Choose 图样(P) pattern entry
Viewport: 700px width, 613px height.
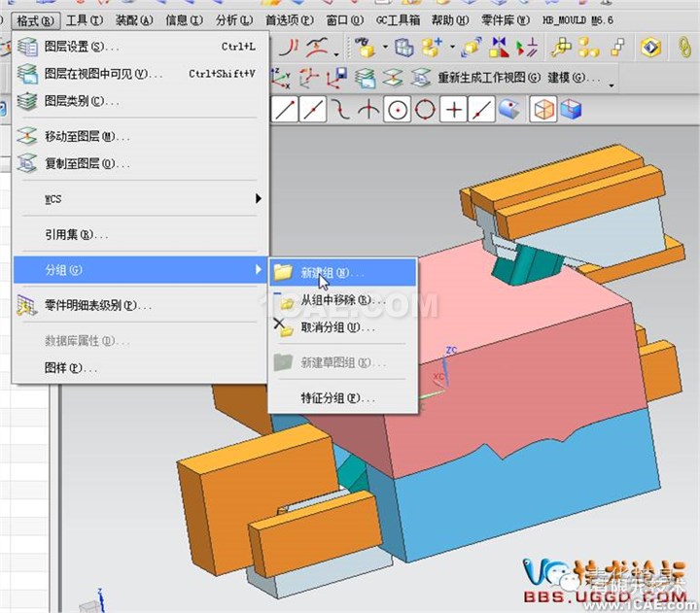pos(140,368)
